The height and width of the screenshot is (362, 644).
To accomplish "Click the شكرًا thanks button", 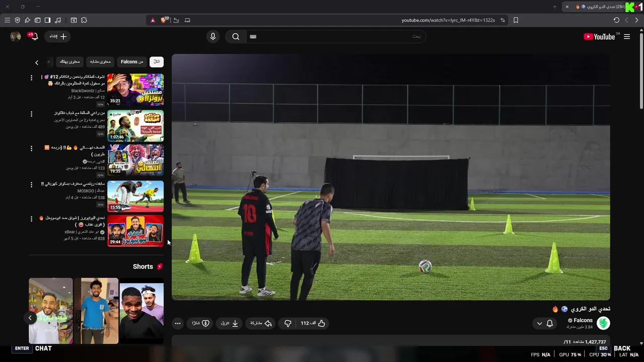I will [200, 323].
